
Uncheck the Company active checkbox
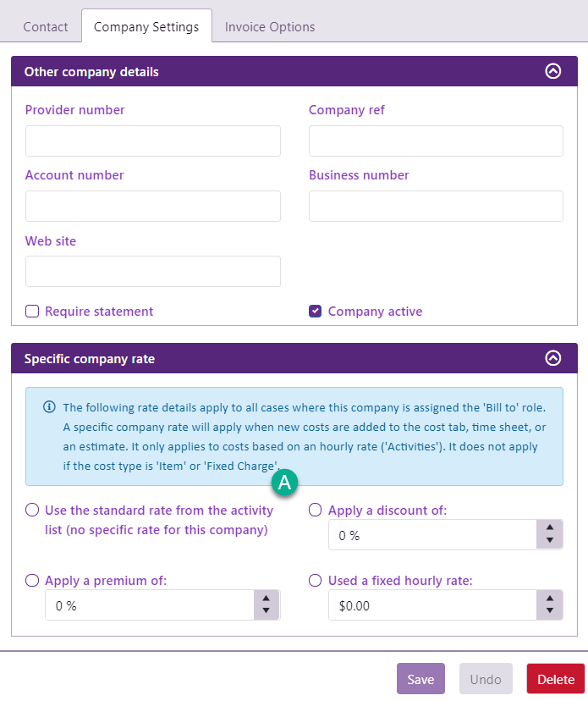(316, 311)
